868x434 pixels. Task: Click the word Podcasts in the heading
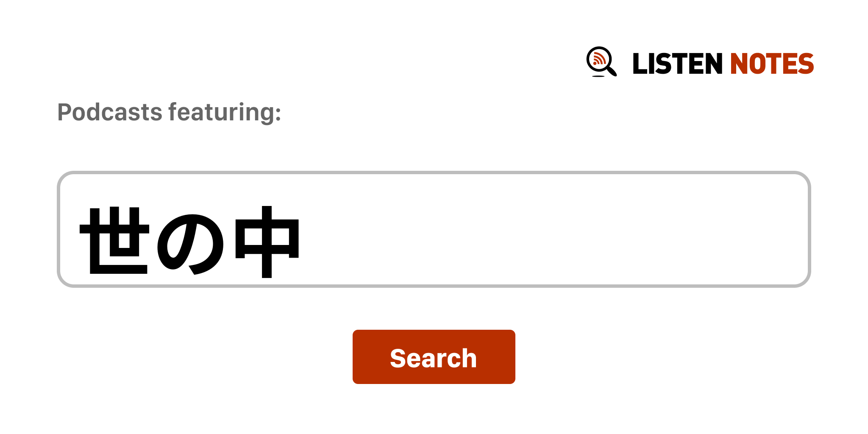110,112
